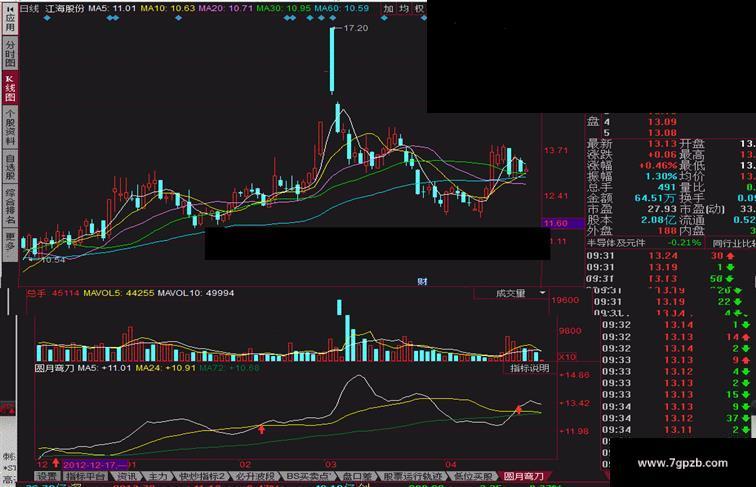The height and width of the screenshot is (487, 756).
Task: Open the 成交量 indicator dropdown
Action: click(512, 293)
